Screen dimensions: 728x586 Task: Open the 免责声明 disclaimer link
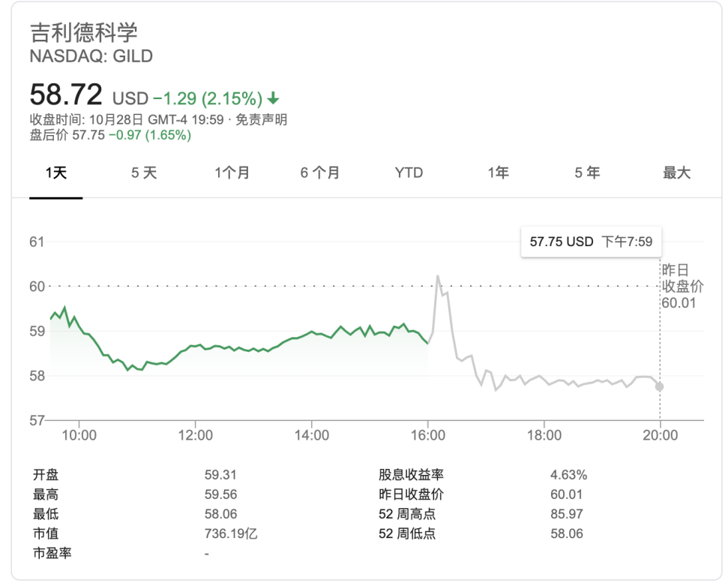click(x=262, y=120)
